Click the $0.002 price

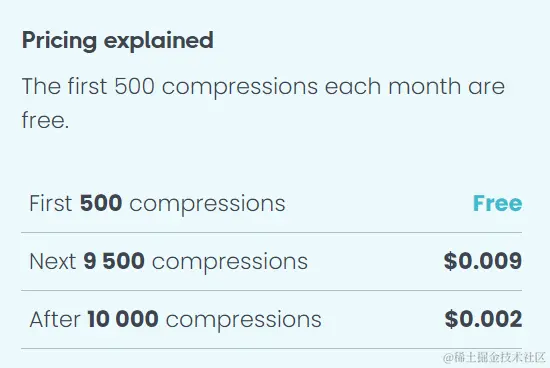point(483,319)
